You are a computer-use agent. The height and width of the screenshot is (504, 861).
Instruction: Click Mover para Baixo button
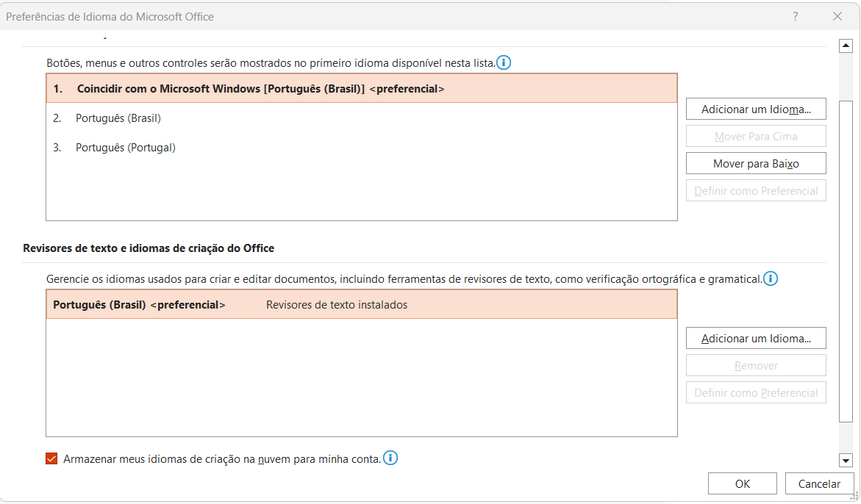click(756, 163)
